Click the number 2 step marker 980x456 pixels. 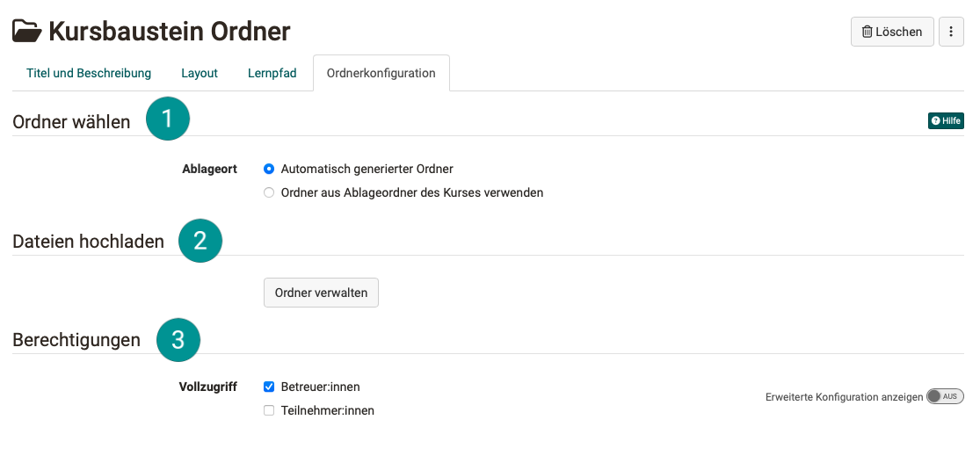coord(200,240)
